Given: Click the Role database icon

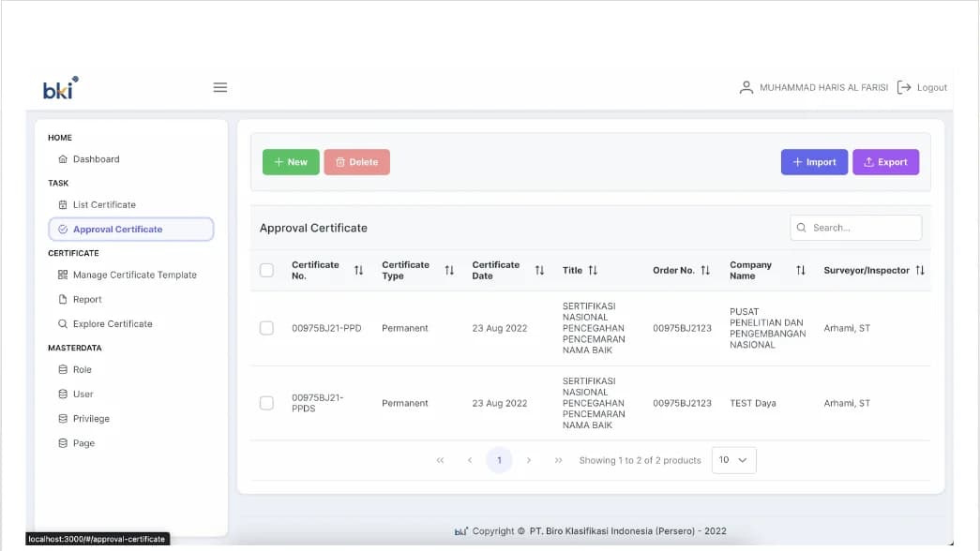Looking at the screenshot, I should point(63,369).
